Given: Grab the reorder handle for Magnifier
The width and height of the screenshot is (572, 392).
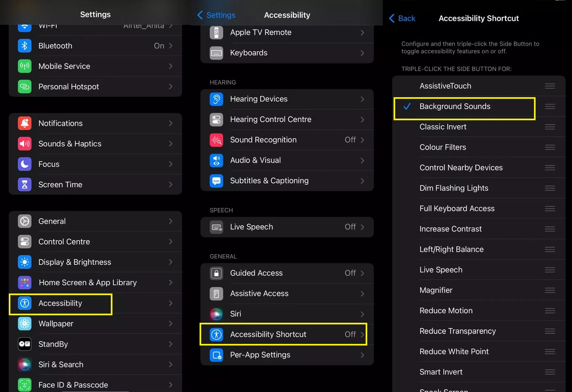Looking at the screenshot, I should [x=550, y=290].
